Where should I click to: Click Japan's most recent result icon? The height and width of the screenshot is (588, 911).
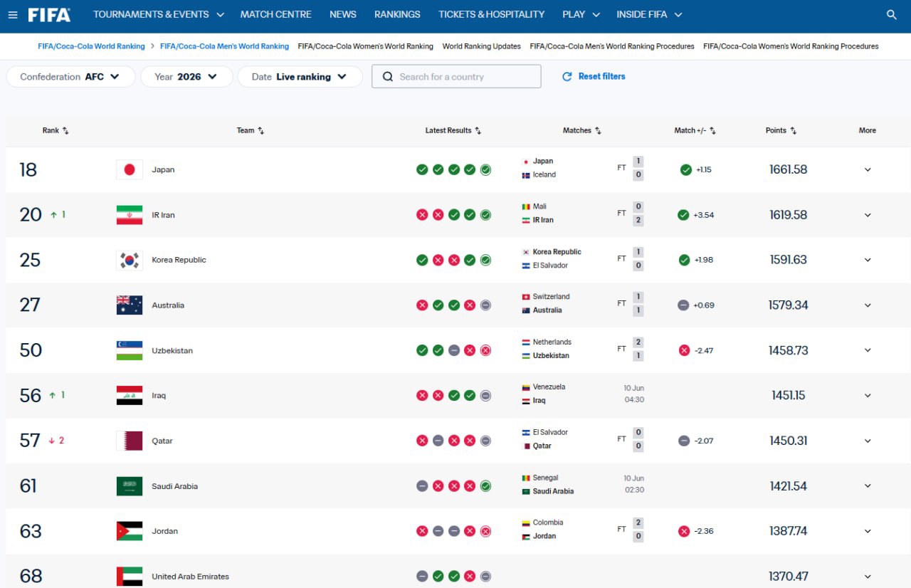[x=485, y=169]
